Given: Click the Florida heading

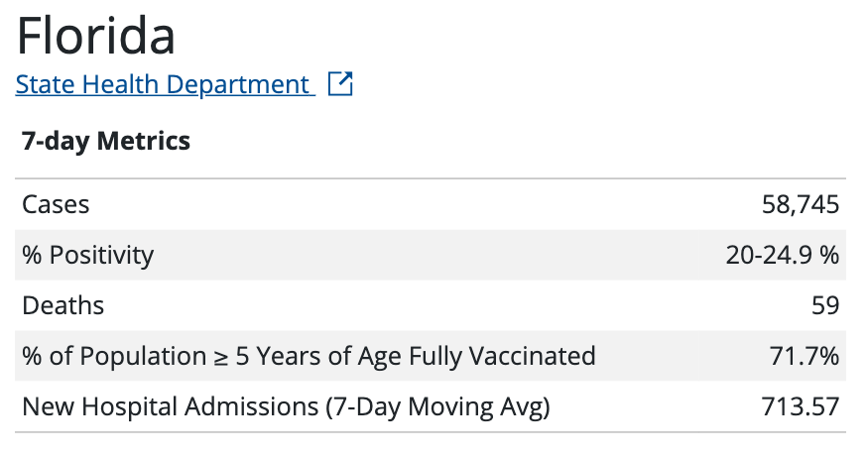Looking at the screenshot, I should coord(96,36).
